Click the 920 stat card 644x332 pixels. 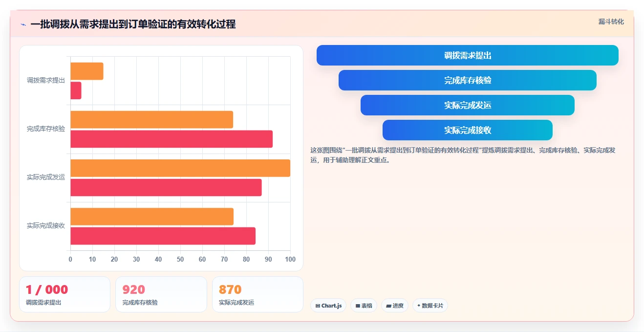coord(161,294)
